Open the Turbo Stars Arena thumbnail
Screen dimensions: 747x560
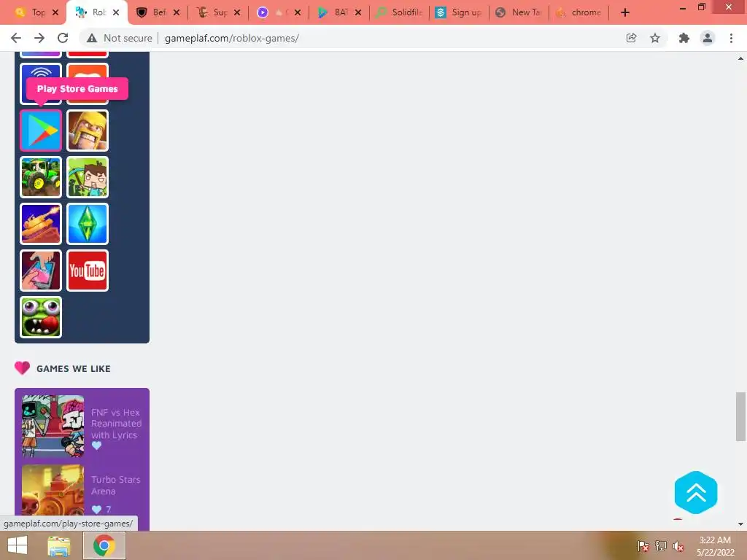(53, 491)
